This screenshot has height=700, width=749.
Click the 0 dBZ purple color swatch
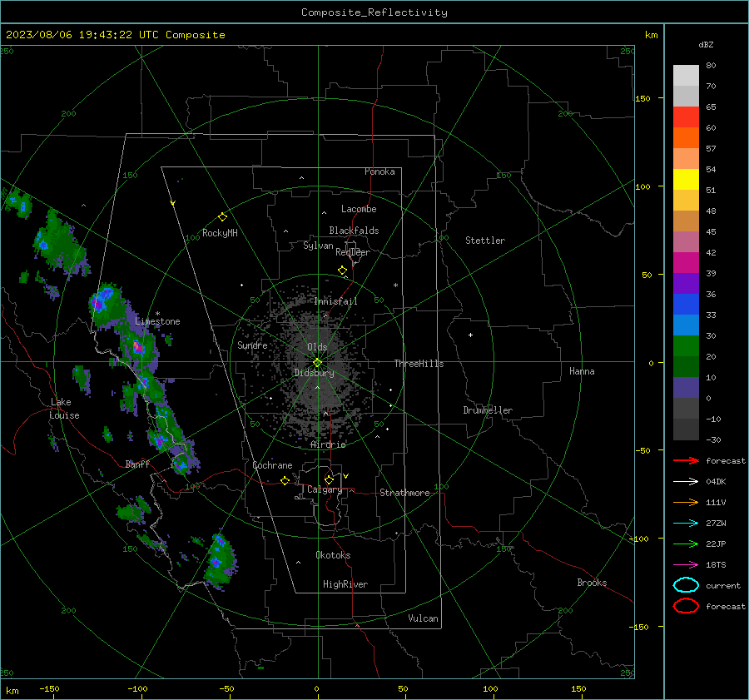pyautogui.click(x=686, y=387)
